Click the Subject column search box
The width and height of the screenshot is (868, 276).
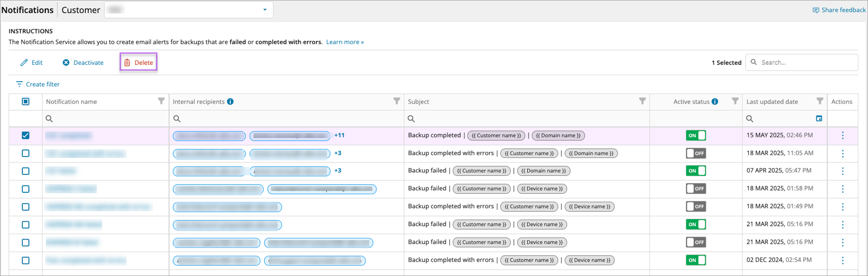click(527, 119)
